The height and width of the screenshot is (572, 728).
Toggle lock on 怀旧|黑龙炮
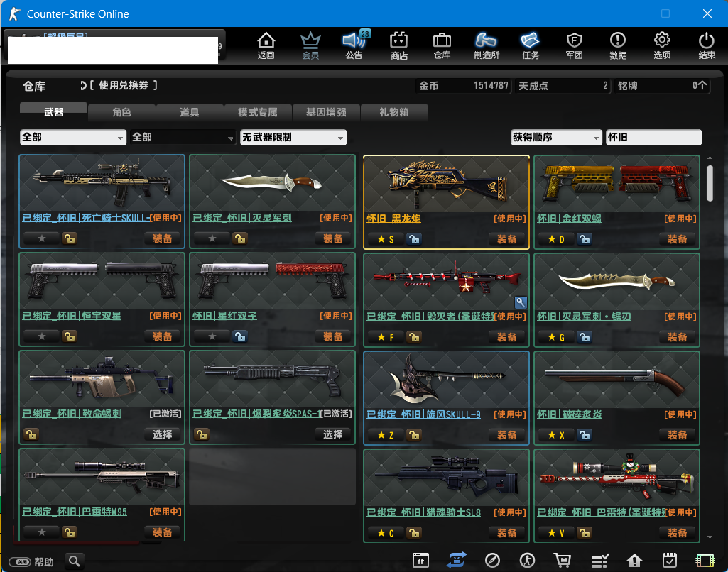tap(413, 239)
